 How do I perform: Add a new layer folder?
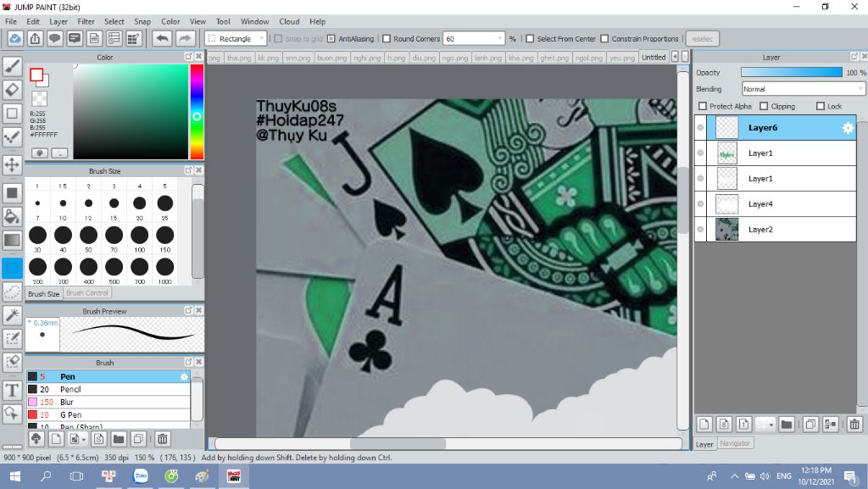pyautogui.click(x=786, y=425)
